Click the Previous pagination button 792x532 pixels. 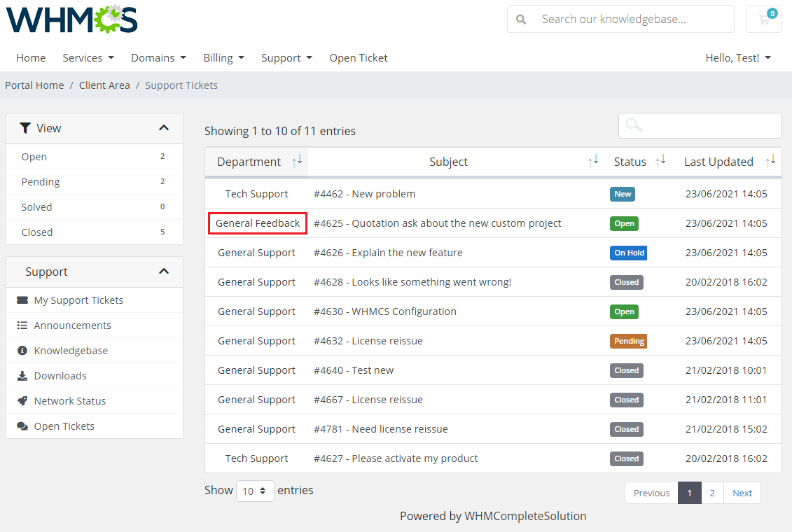651,493
